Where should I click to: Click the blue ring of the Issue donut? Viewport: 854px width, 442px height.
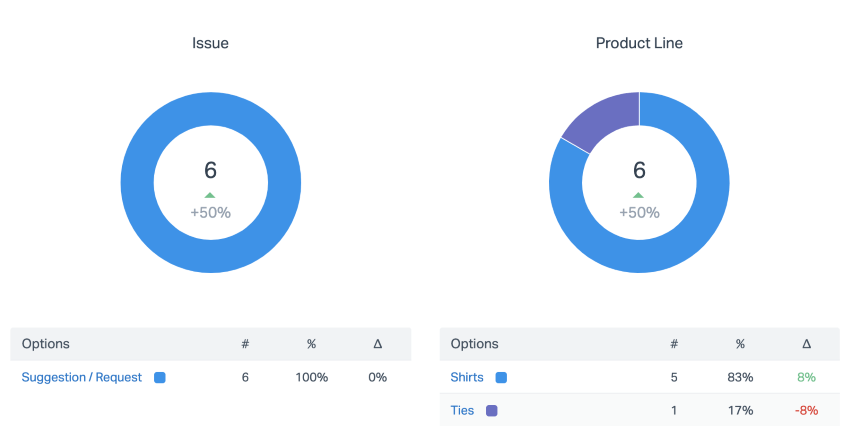(138, 182)
